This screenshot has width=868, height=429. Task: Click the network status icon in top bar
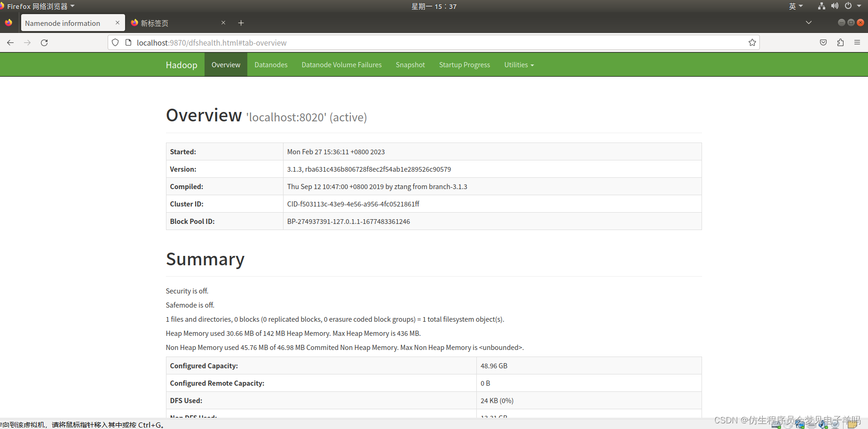pyautogui.click(x=821, y=6)
